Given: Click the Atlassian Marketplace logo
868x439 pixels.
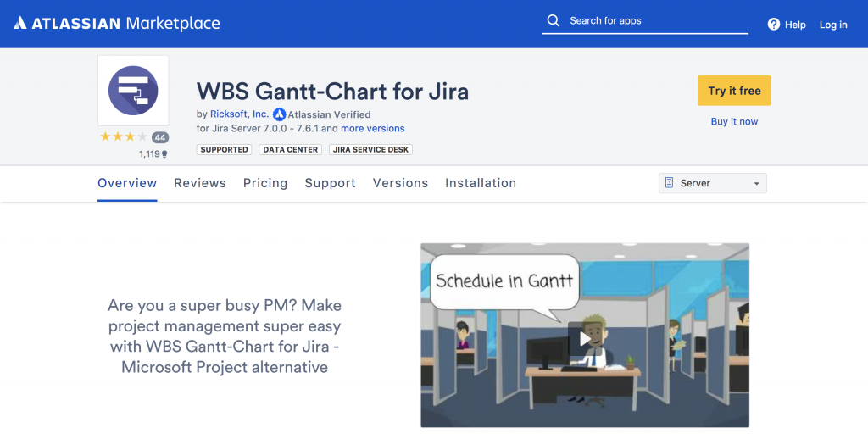Looking at the screenshot, I should (x=117, y=24).
